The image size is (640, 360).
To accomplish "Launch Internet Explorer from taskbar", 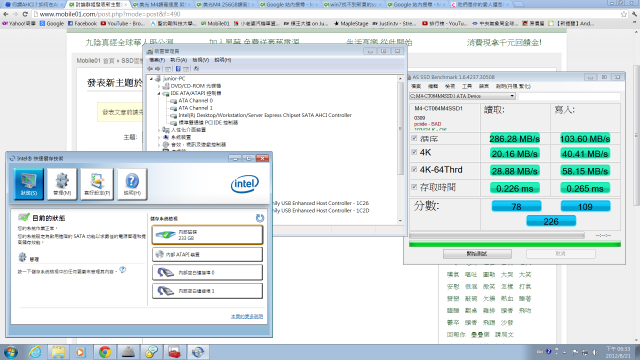I will point(35,352).
